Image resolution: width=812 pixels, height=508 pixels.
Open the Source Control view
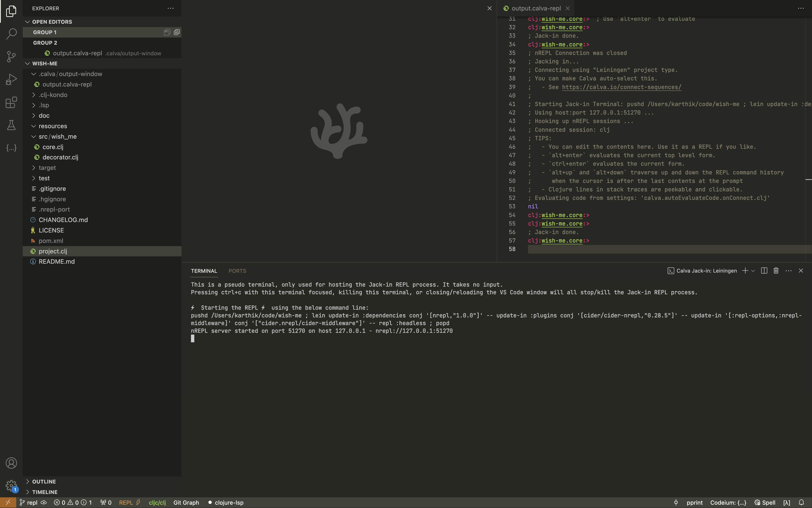11,56
